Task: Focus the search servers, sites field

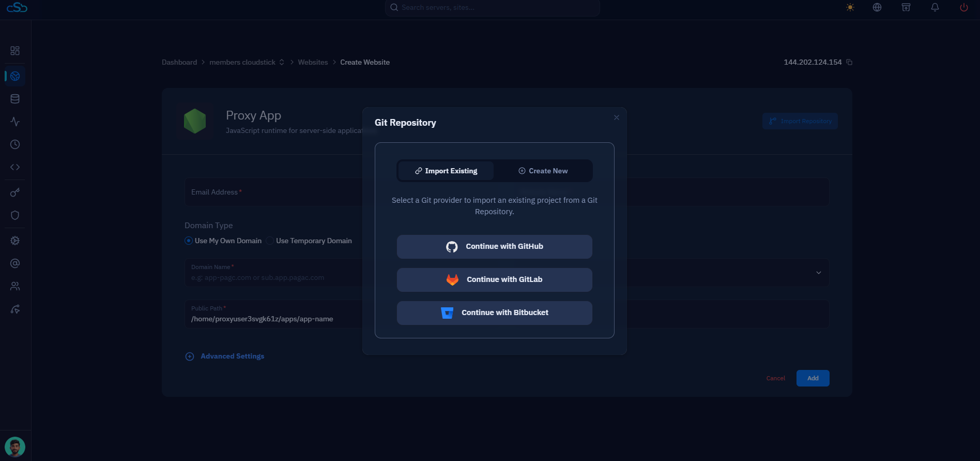Action: click(493, 7)
